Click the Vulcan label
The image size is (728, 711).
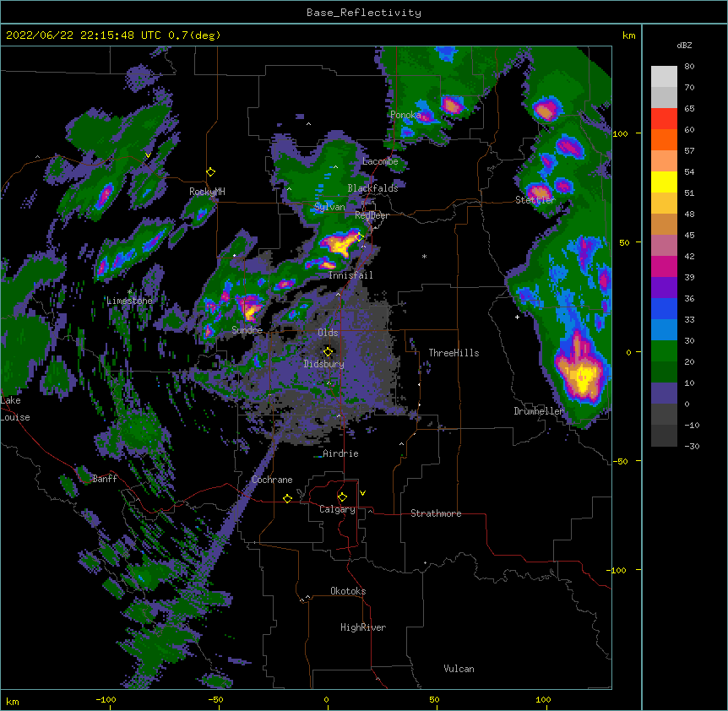click(459, 669)
